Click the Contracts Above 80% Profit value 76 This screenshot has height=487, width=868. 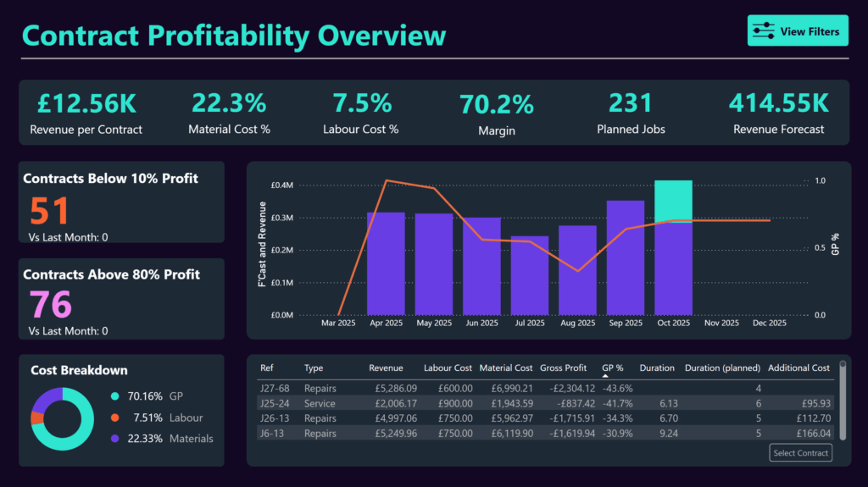(51, 305)
